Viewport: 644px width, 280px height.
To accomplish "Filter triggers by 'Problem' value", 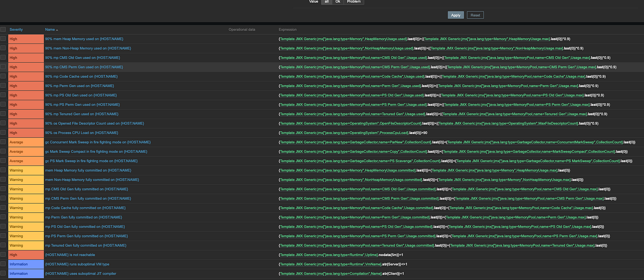I will (x=353, y=2).
